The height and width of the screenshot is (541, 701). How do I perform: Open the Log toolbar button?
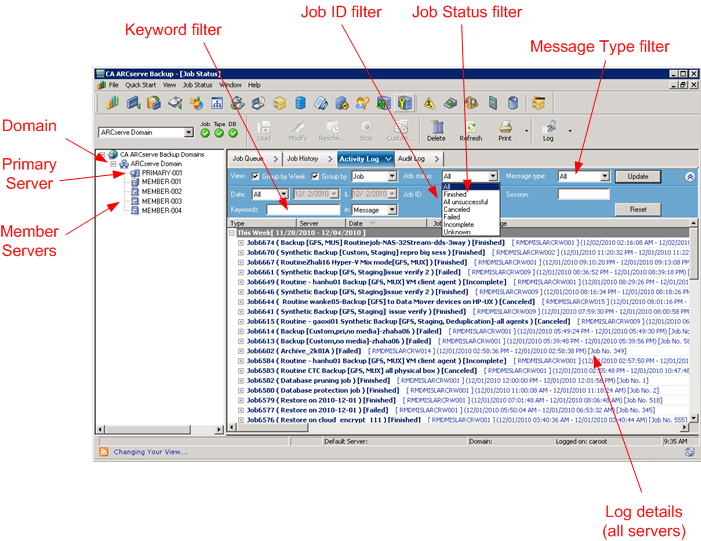point(548,131)
